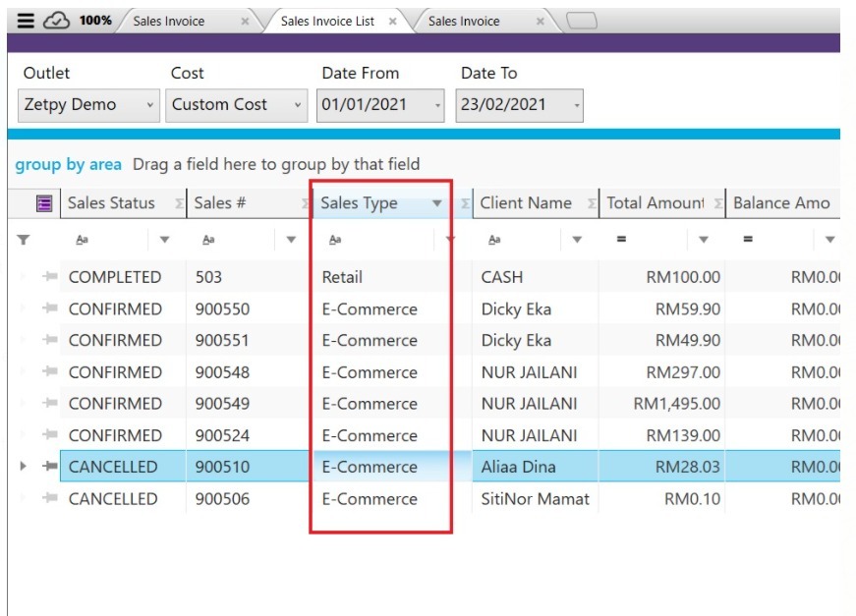Open the Cost dropdown showing Custom Cost
The height and width of the screenshot is (616, 856).
299,105
